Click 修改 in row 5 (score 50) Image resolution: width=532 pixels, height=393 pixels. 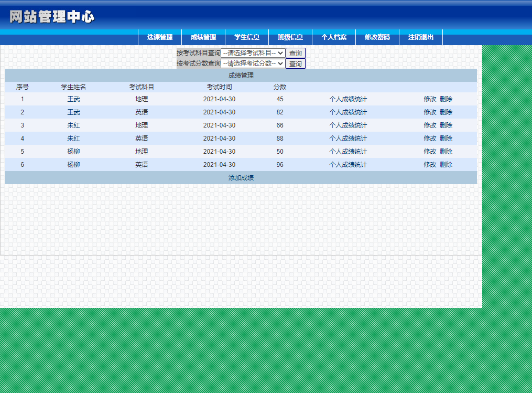tap(430, 152)
